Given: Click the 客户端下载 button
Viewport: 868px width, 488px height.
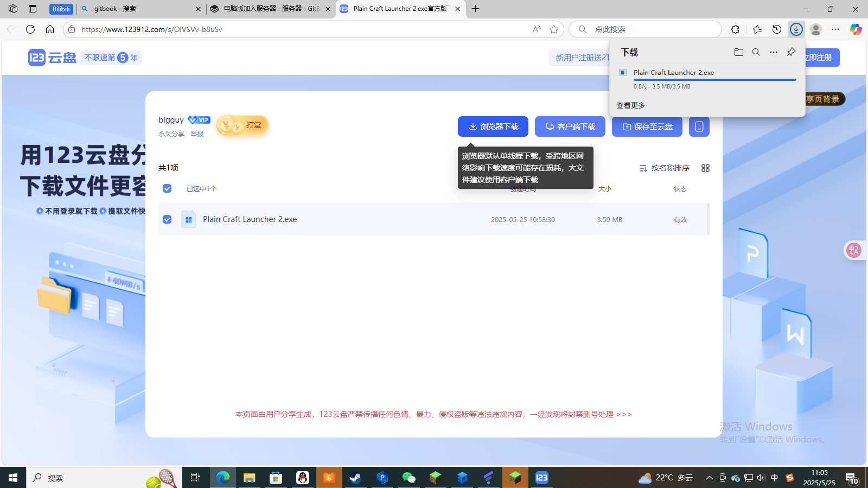Looking at the screenshot, I should (570, 126).
